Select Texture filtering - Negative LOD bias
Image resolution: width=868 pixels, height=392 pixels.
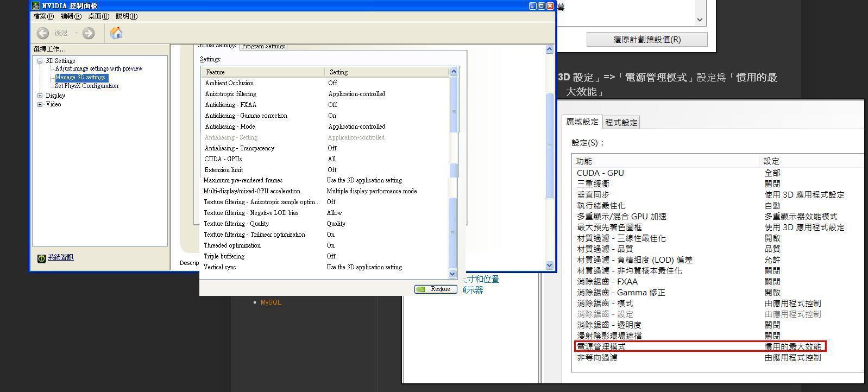(x=325, y=213)
